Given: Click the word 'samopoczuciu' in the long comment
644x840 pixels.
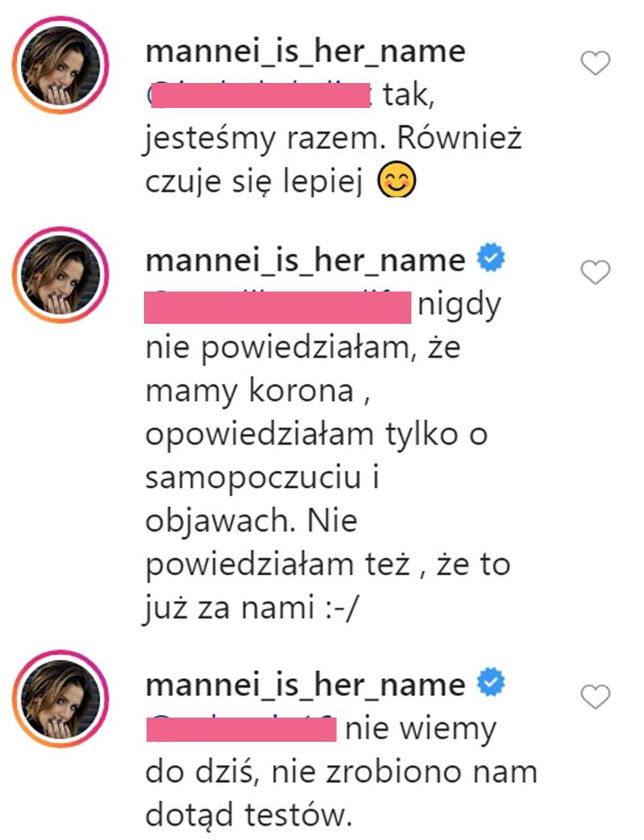Looking at the screenshot, I should click(x=252, y=478).
